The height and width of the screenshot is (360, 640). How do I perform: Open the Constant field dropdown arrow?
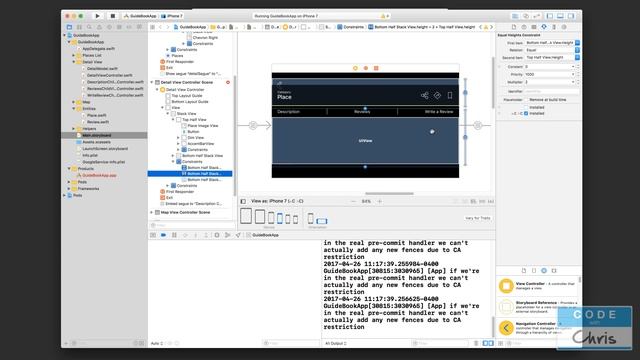coord(573,67)
